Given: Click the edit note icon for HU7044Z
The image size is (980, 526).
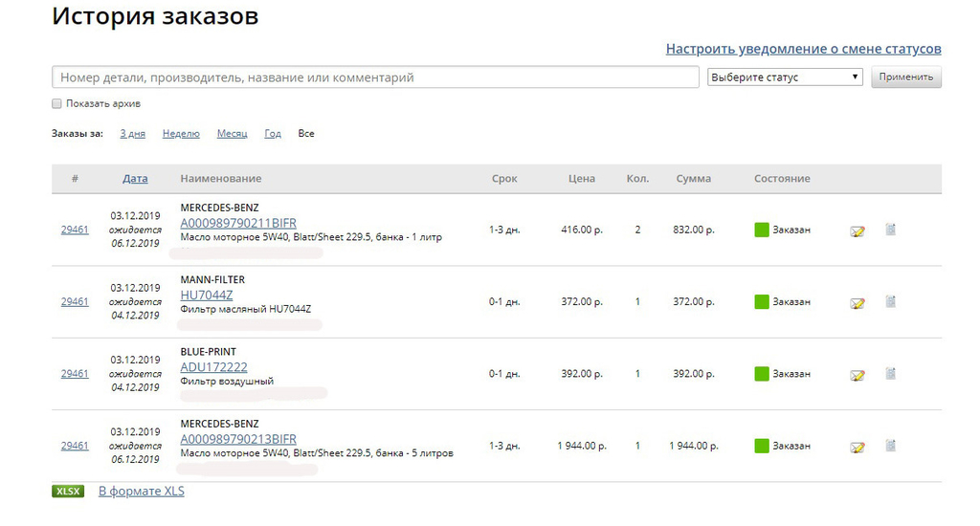Looking at the screenshot, I should tap(857, 303).
